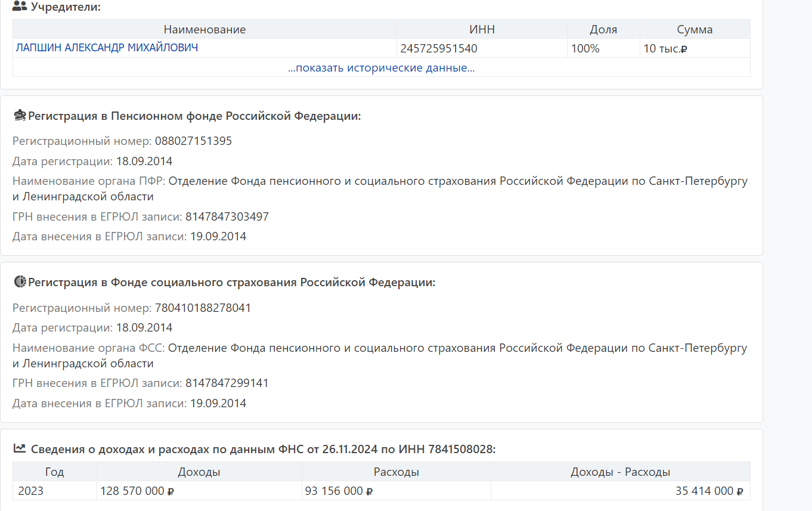Click the income chart icon

coord(20,448)
